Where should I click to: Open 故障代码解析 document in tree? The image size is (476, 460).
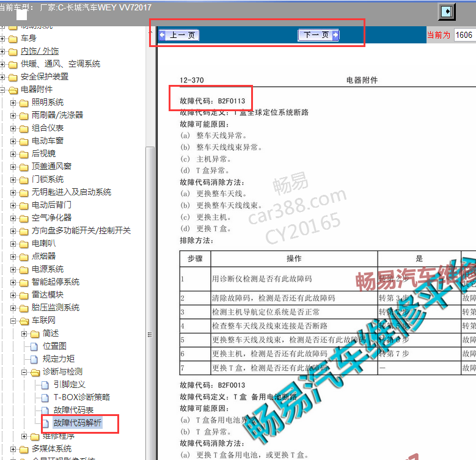point(78,423)
